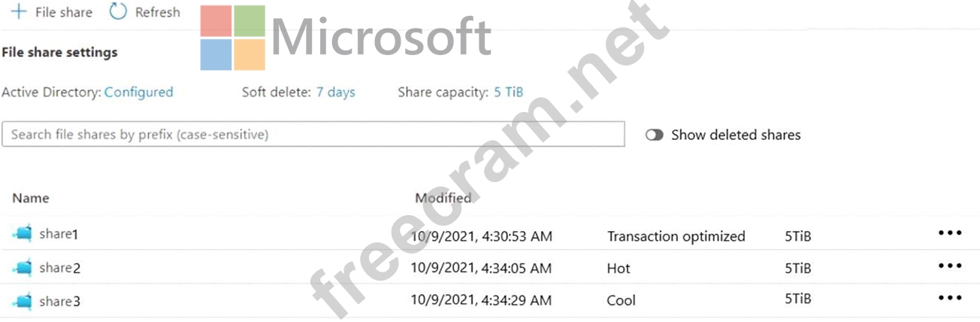Click the share1 file share icon
Image resolution: width=980 pixels, height=322 pixels.
point(23,235)
